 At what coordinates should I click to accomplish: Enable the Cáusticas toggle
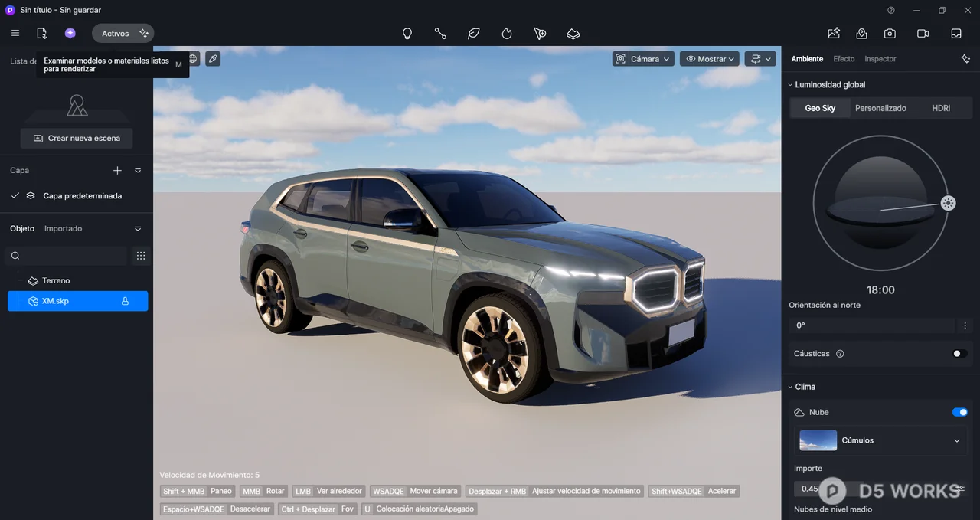click(959, 354)
